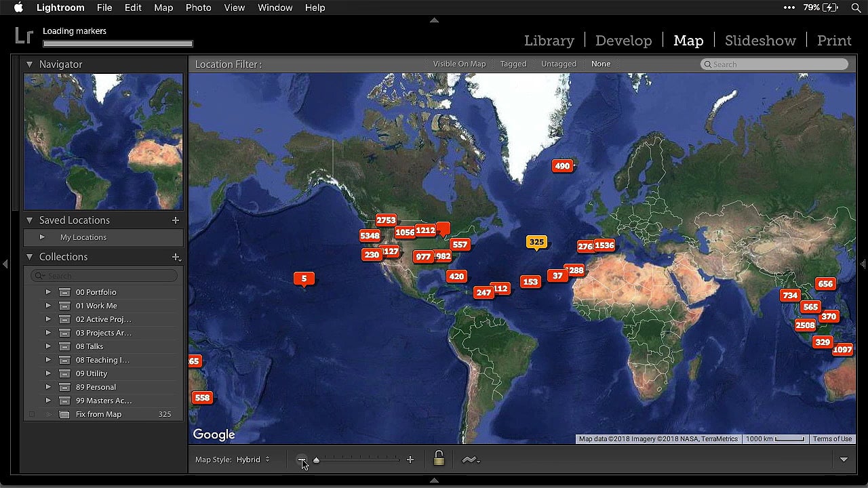Collapse the Collections panel

coord(29,257)
